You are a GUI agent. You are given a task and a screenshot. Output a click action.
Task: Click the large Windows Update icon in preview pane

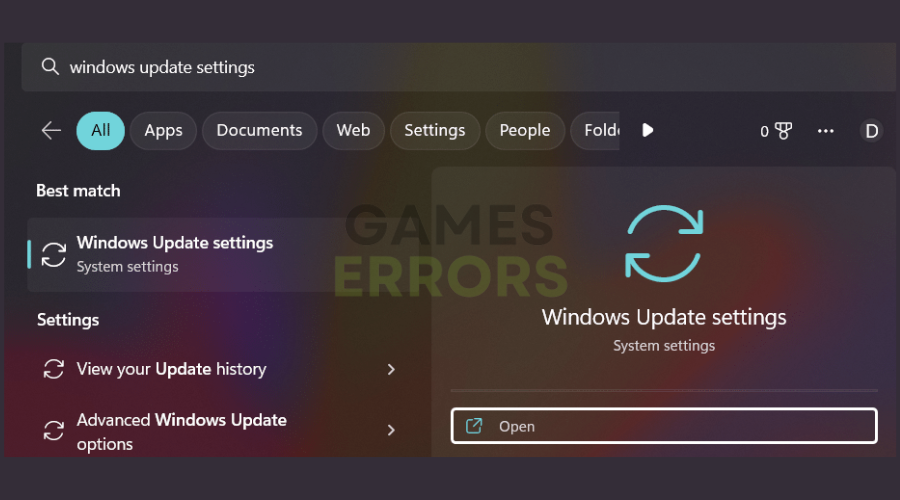664,243
